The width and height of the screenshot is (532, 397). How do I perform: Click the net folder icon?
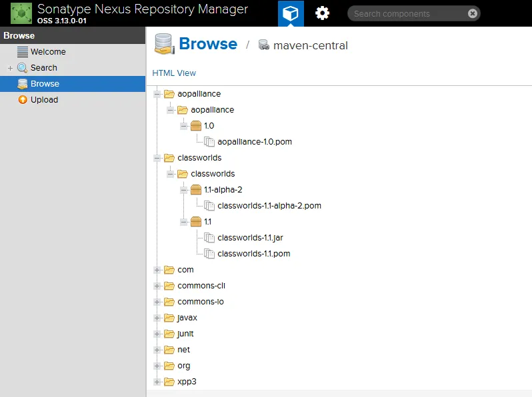coord(169,350)
